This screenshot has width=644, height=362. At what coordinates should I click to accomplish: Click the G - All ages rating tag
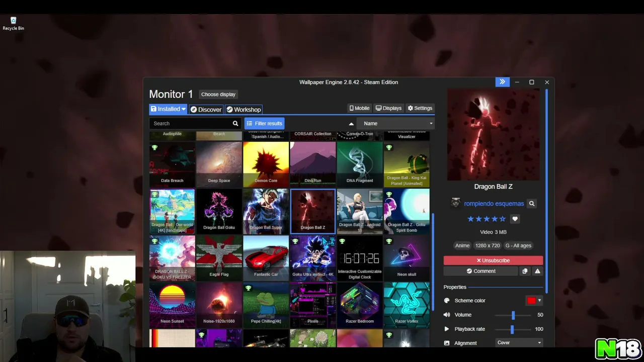[518, 245]
